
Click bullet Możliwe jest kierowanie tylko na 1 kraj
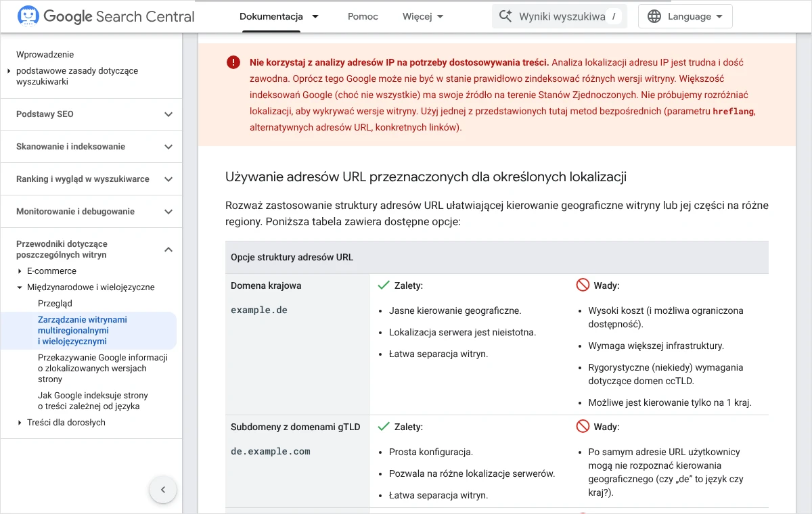670,402
